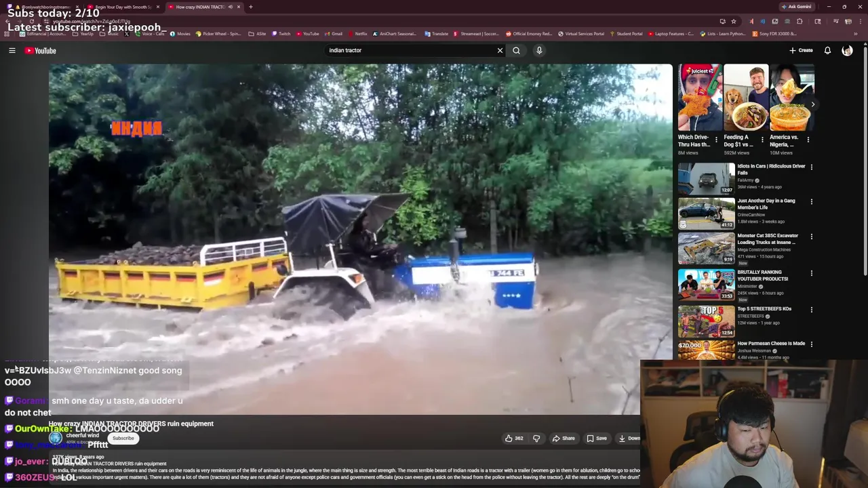Image resolution: width=868 pixels, height=488 pixels.
Task: Open the YearUp bookmarks folder
Action: tap(82, 33)
